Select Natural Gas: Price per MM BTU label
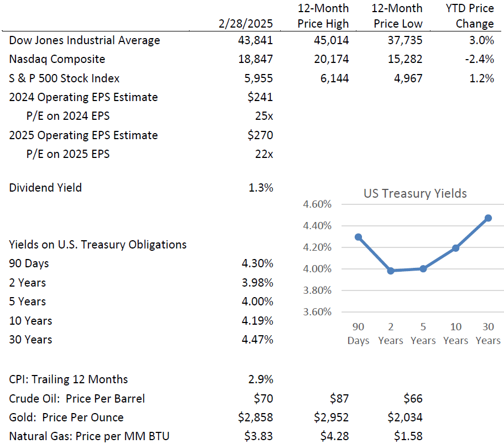 [89, 436]
